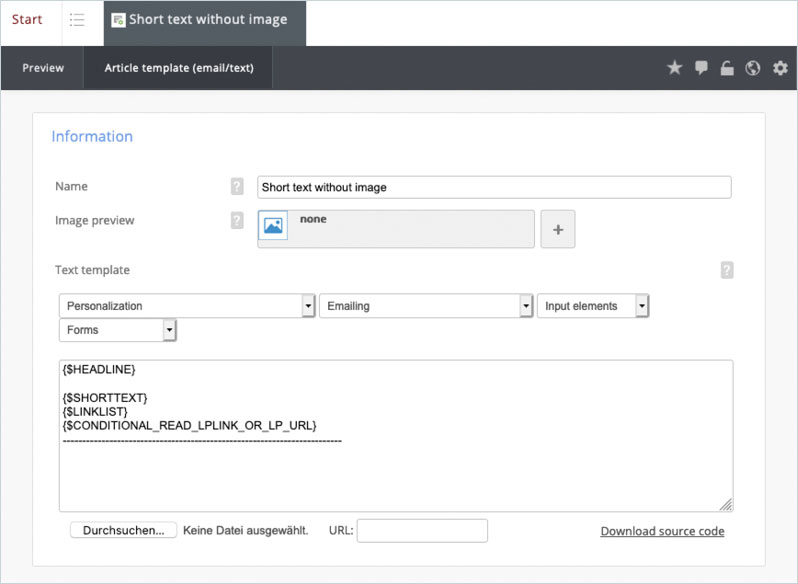Select the Article template (email/text) tab
798x584 pixels.
click(x=179, y=68)
